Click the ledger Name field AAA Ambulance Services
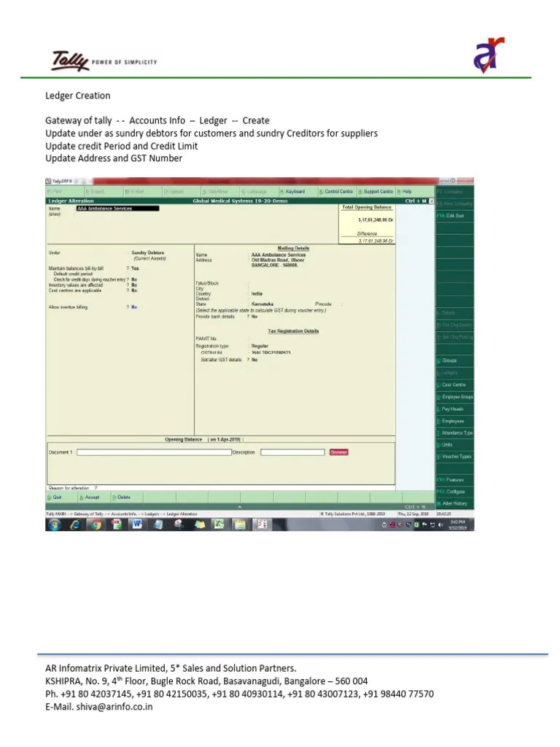The image size is (560, 747). coord(117,209)
